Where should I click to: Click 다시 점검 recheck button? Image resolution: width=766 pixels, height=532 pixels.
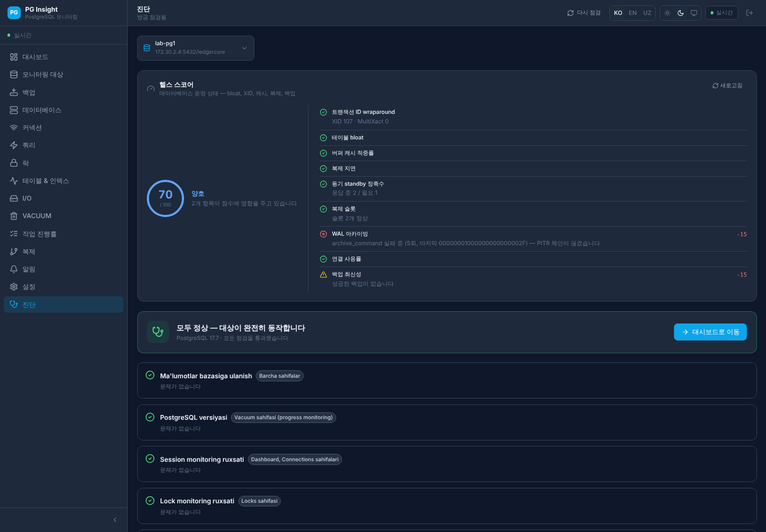(584, 13)
